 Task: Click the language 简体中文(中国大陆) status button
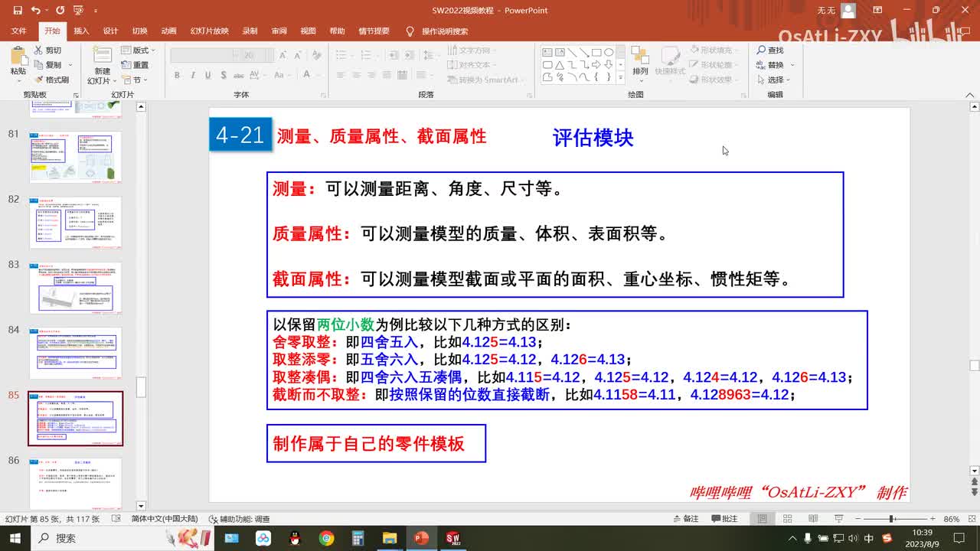tap(164, 519)
